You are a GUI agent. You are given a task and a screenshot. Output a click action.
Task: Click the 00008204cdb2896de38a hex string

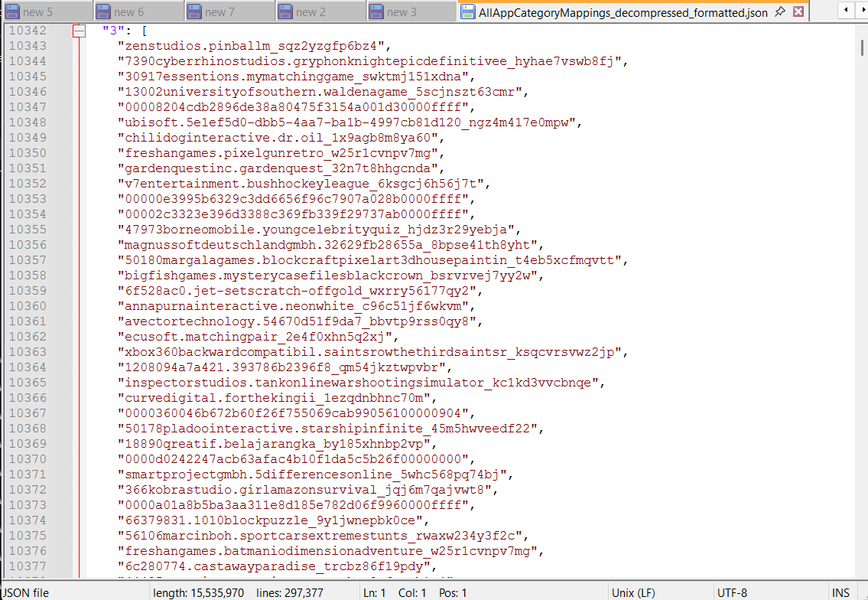tap(293, 107)
